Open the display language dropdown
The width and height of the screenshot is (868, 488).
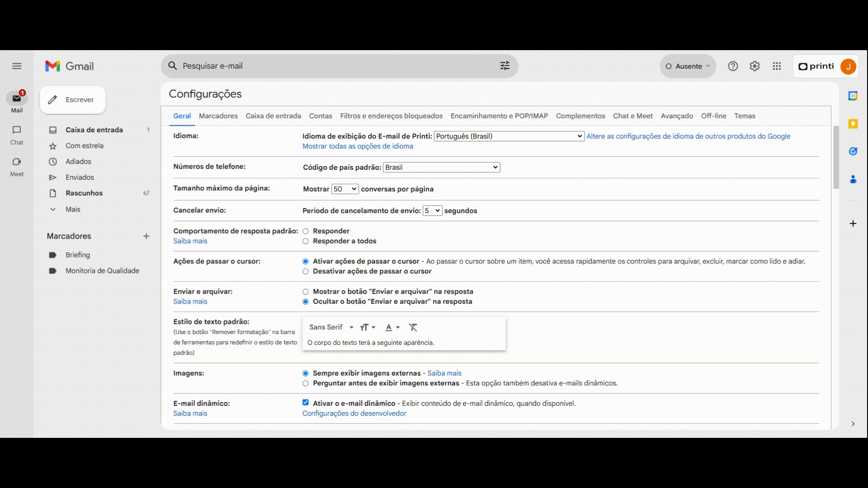pyautogui.click(x=509, y=136)
